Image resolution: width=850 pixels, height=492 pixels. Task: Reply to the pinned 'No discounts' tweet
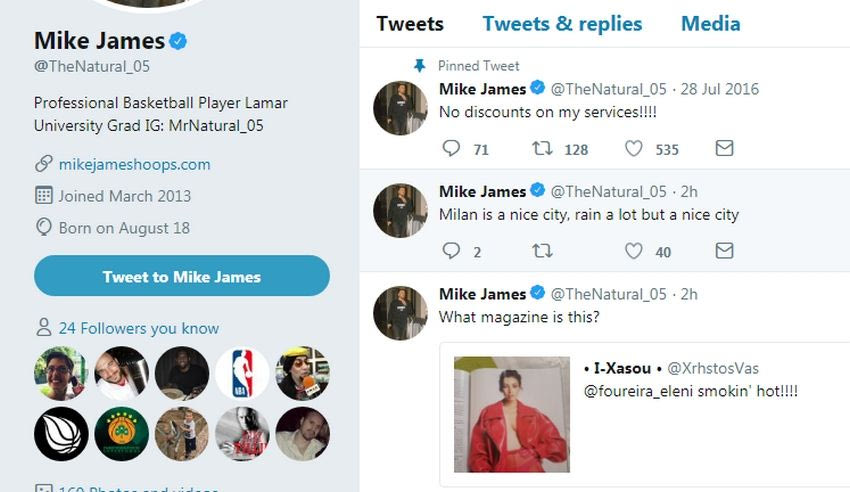(x=451, y=149)
